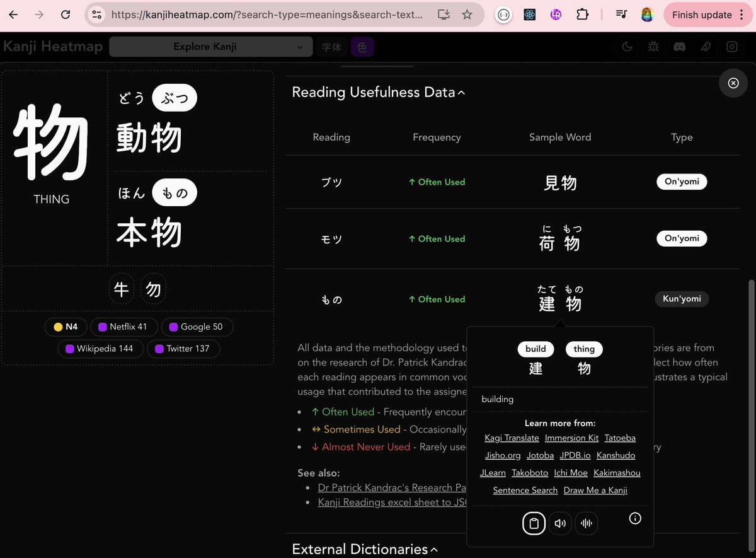Open JPDB.io link
The height and width of the screenshot is (558, 756).
coord(575,455)
